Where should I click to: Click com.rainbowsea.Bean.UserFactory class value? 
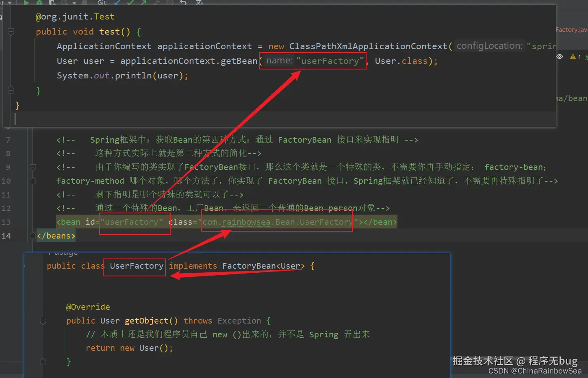pyautogui.click(x=278, y=222)
